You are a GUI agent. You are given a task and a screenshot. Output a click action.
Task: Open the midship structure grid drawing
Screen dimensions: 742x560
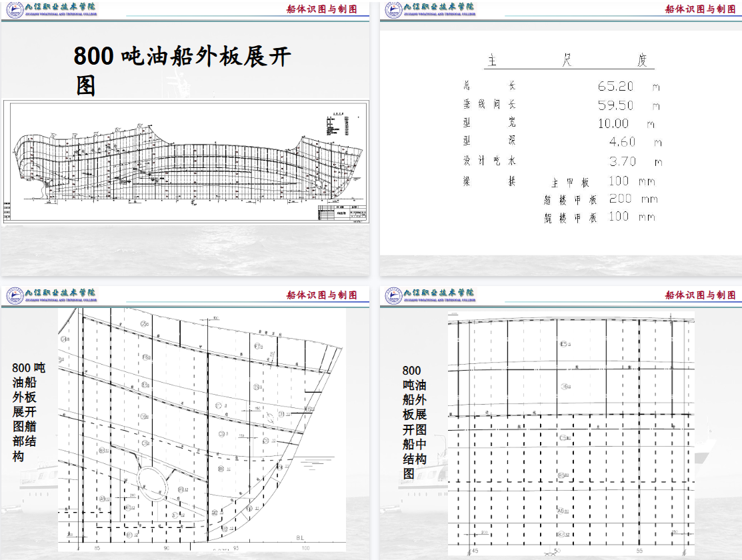(x=571, y=434)
